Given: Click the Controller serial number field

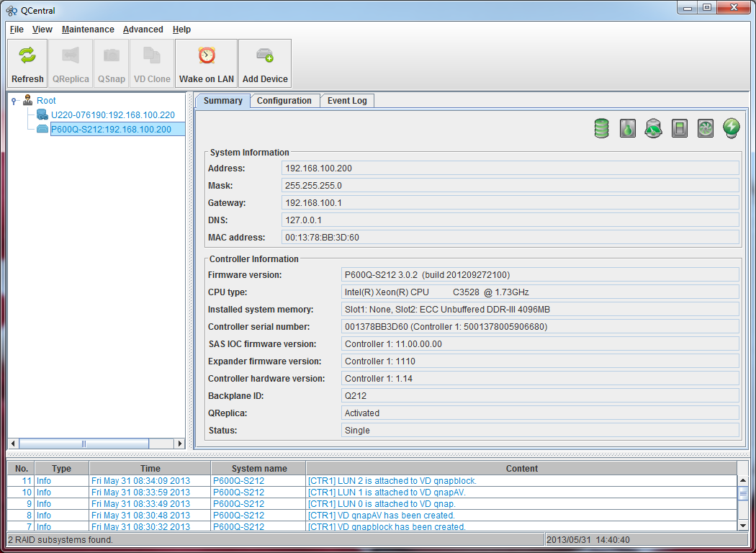Looking at the screenshot, I should (540, 327).
